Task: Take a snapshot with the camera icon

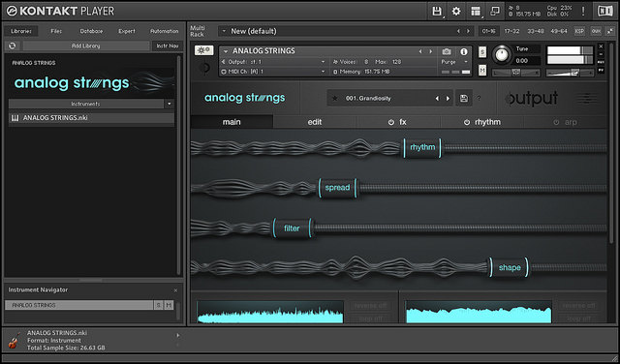Action: point(447,51)
